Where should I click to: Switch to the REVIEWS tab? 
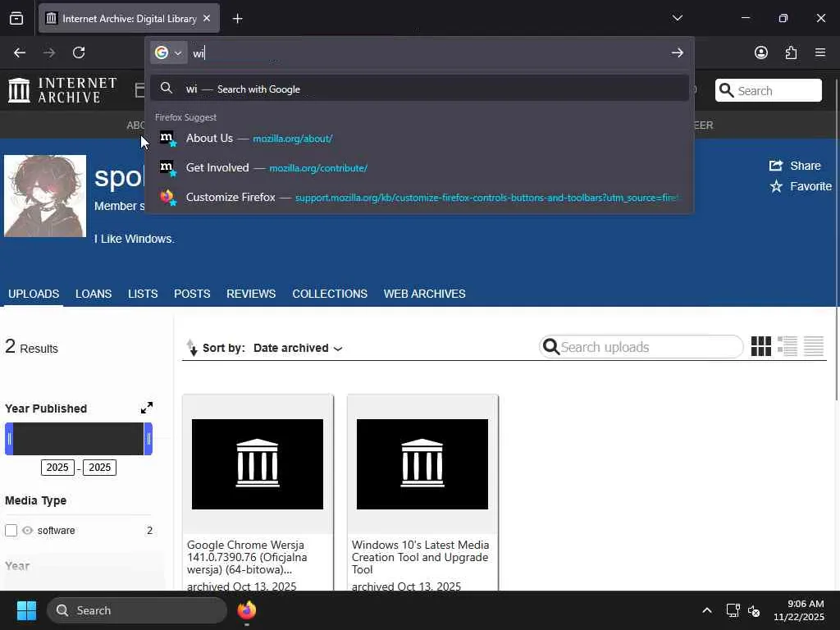[x=251, y=294]
